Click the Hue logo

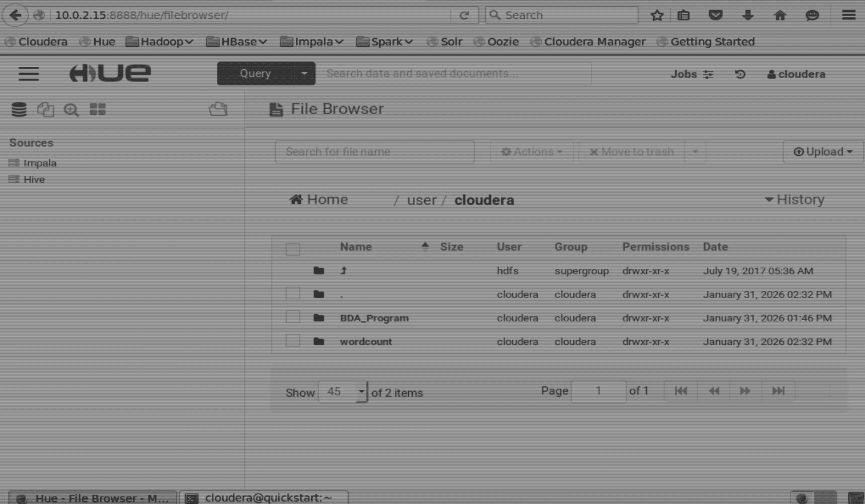click(110, 73)
